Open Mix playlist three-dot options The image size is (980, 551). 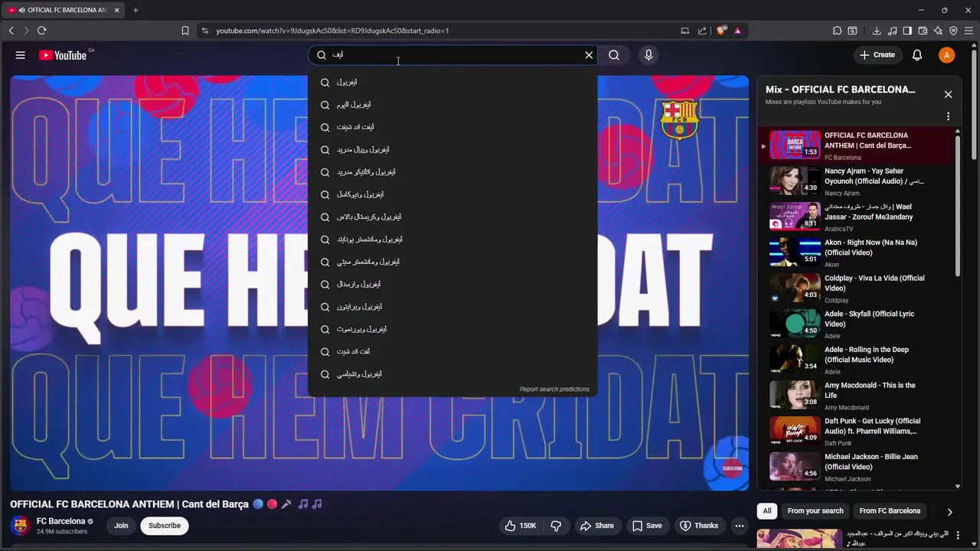point(948,117)
